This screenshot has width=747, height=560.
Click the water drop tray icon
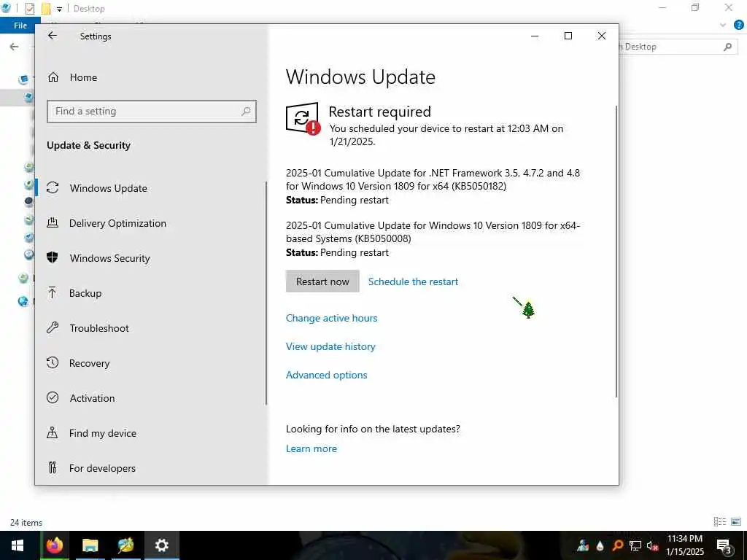(600, 545)
